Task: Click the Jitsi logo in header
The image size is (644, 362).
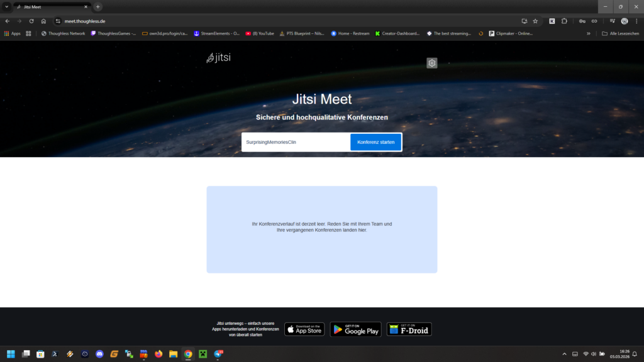Action: point(218,58)
